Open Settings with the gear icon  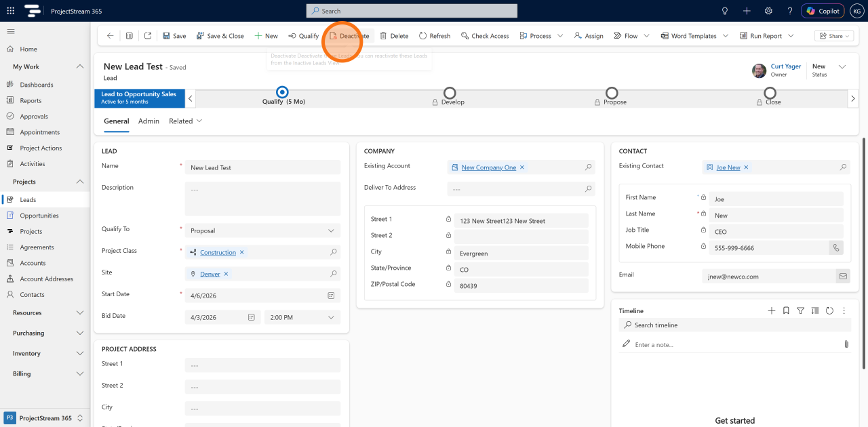[x=768, y=11]
